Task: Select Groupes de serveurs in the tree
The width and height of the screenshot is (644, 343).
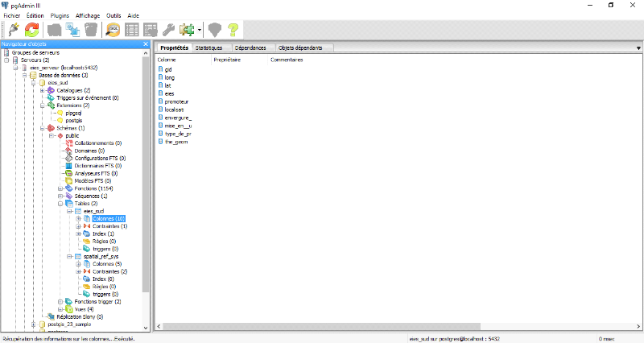Action: pos(35,52)
